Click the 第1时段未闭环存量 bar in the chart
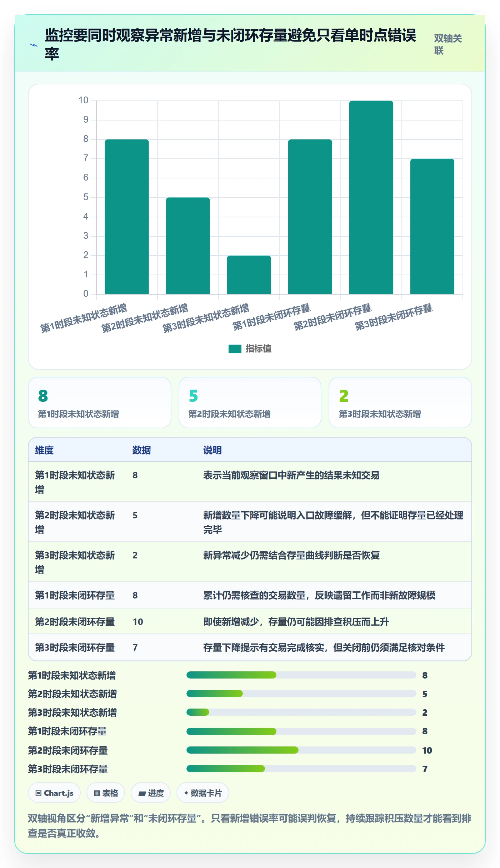This screenshot has width=500, height=868. click(x=310, y=217)
